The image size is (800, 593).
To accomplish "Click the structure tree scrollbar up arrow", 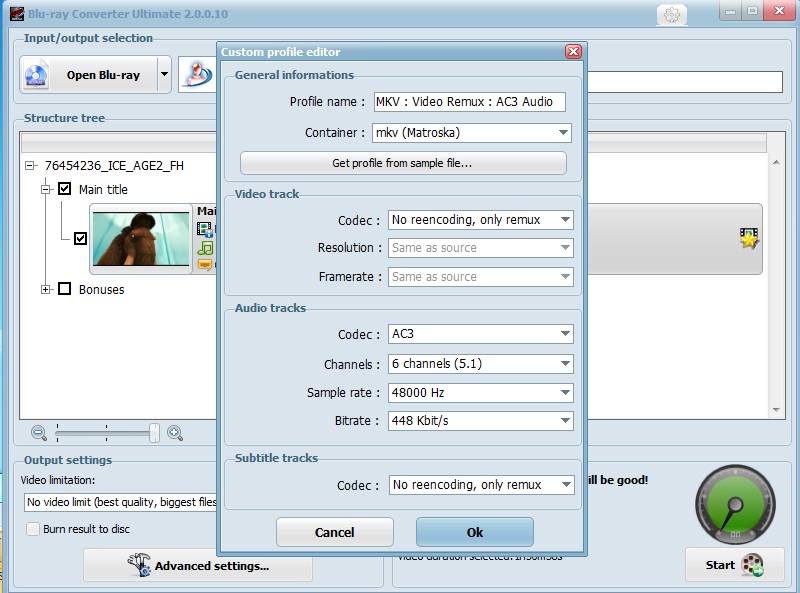I will (x=776, y=162).
